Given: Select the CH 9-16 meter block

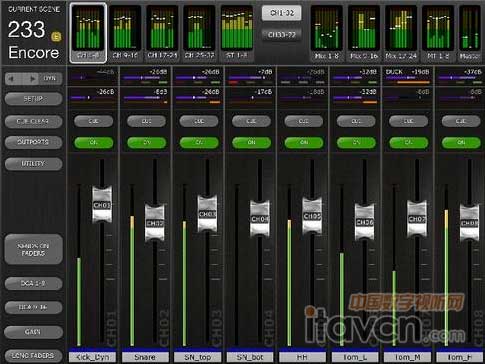Looking at the screenshot, I should coord(125,33).
